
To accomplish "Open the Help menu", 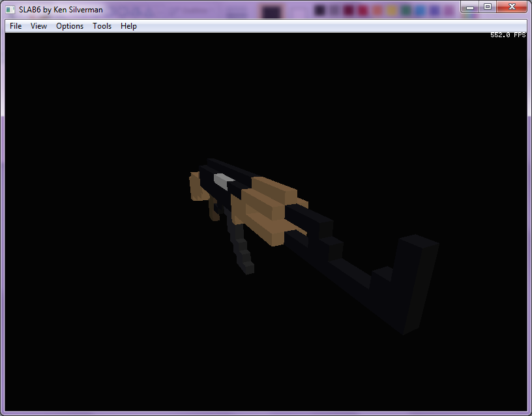I will pyautogui.click(x=128, y=26).
